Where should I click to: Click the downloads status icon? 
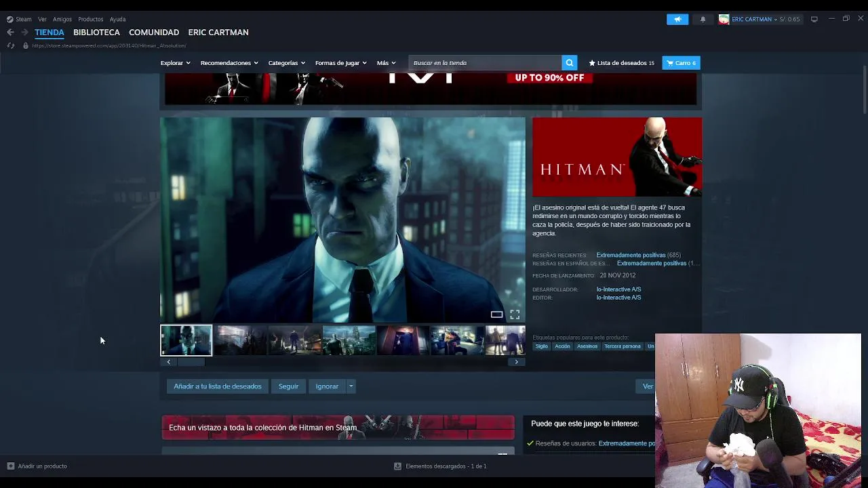pyautogui.click(x=398, y=466)
